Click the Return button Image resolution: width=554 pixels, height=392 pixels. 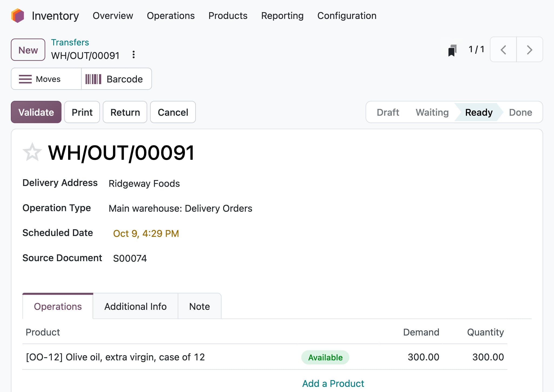(125, 112)
